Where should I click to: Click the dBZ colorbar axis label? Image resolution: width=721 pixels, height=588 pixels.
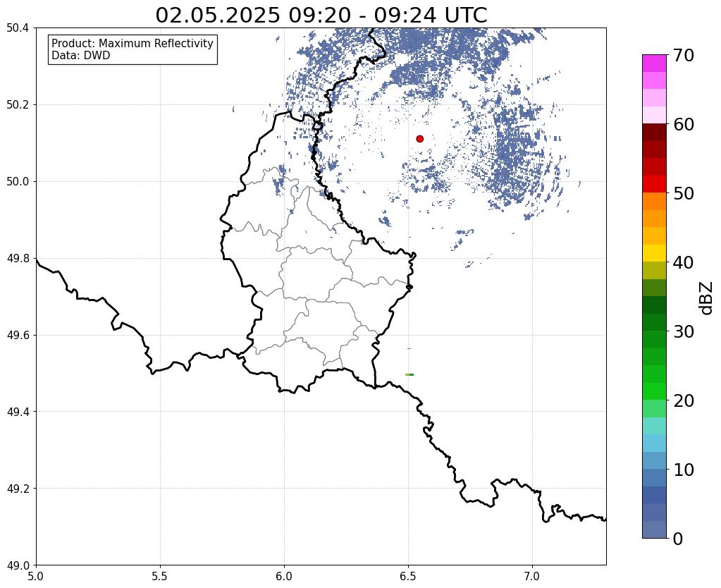tap(707, 298)
